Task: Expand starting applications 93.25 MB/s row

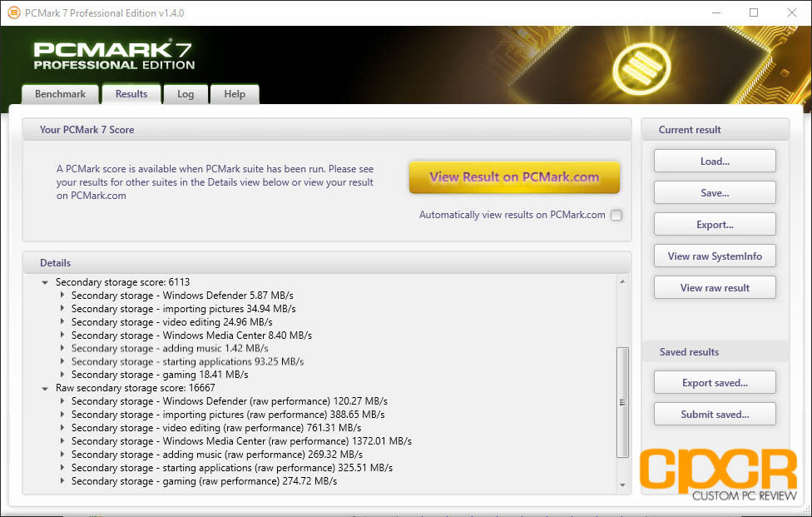Action: point(62,361)
